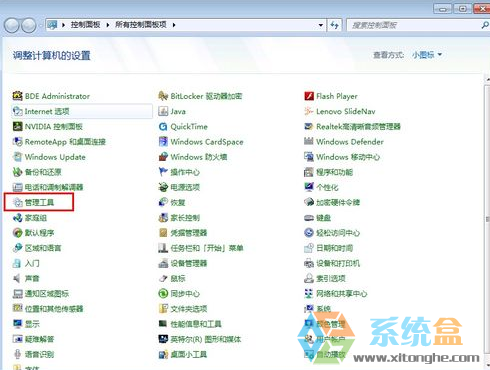Open 设备和打印机 link
Viewport: 490px width, 370px height.
pyautogui.click(x=338, y=263)
